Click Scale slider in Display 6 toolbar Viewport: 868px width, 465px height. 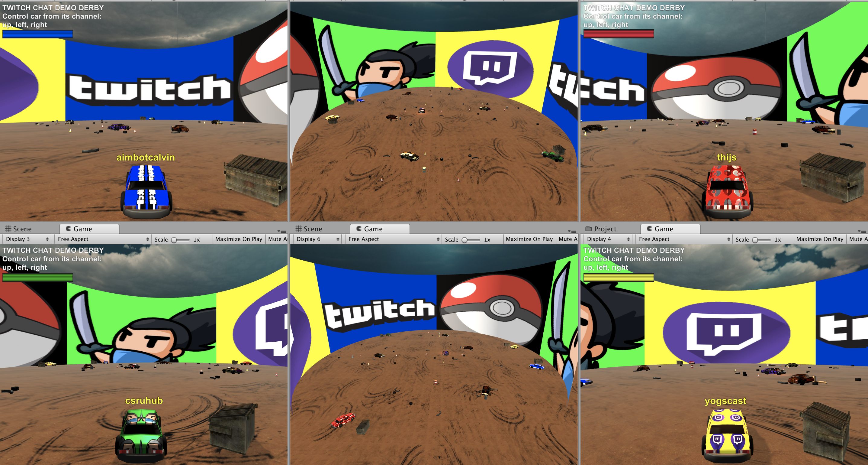pos(471,240)
